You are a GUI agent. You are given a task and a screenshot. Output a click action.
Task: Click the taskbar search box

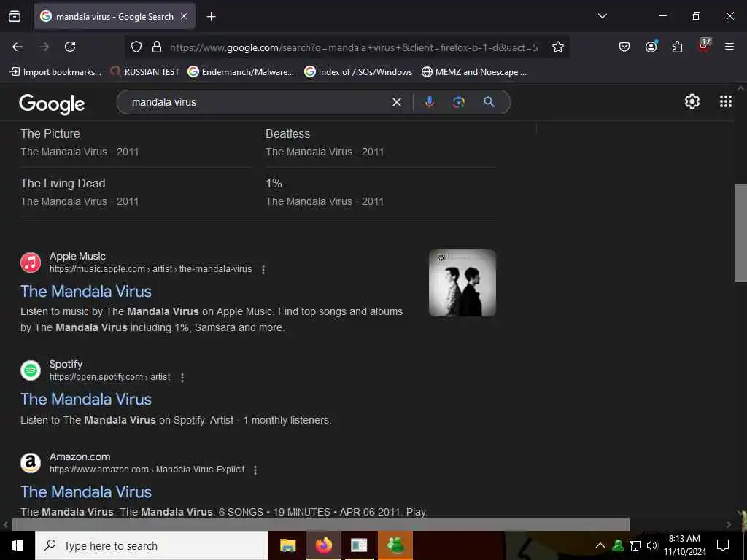(152, 545)
